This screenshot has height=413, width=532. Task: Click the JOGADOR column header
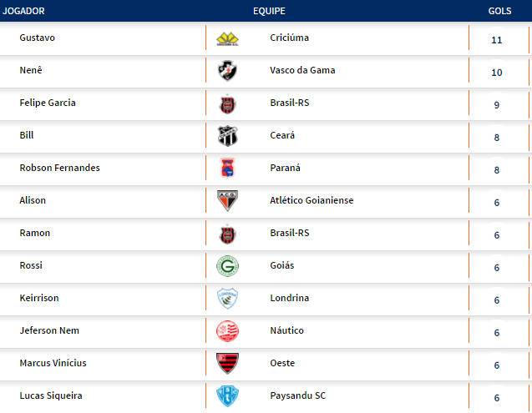coord(24,11)
